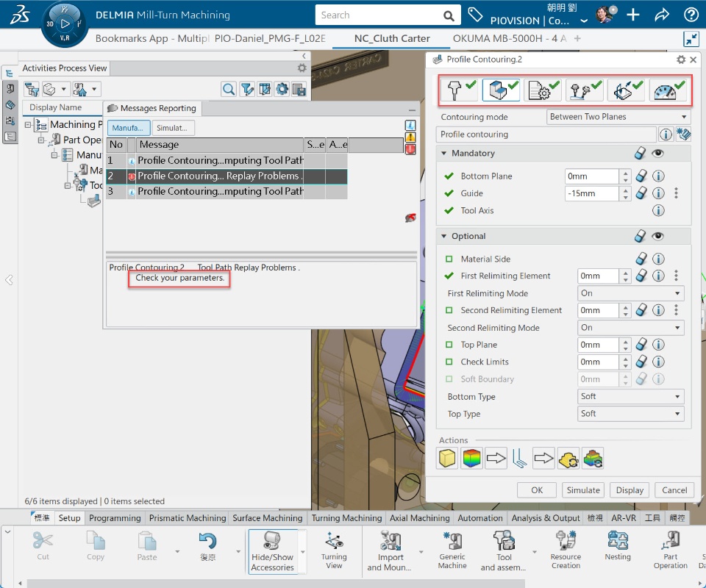Click the eraser icon next to Material Side
706x588 pixels.
[641, 259]
